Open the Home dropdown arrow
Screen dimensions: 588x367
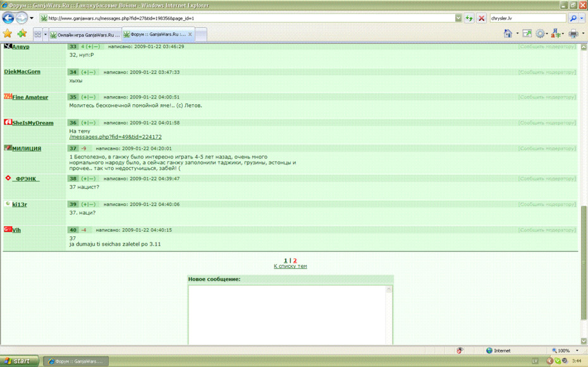click(x=517, y=33)
